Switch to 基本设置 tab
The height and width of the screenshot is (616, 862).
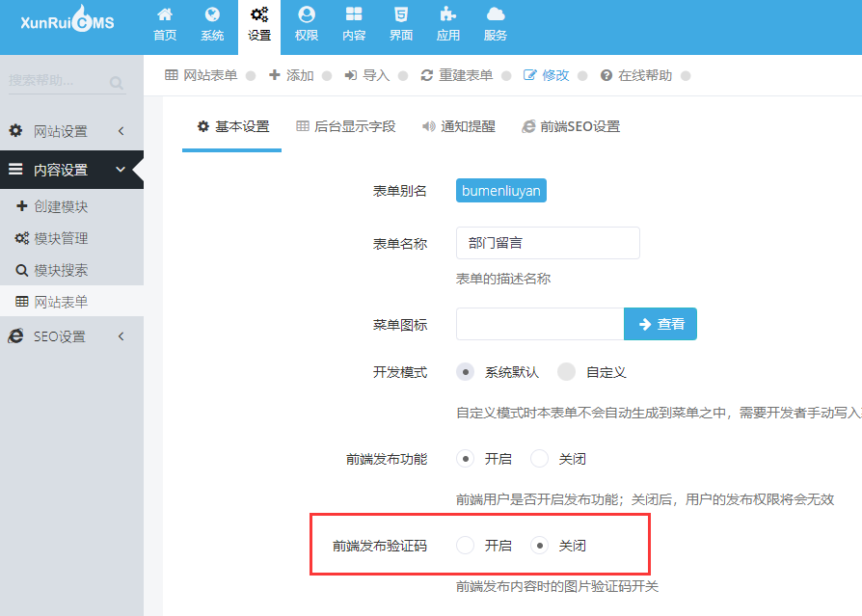tap(232, 127)
